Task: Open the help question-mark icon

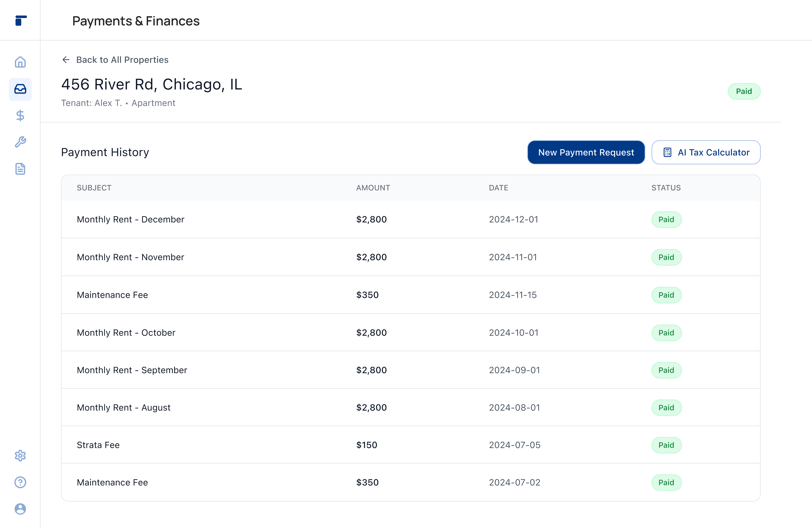Action: pos(20,482)
